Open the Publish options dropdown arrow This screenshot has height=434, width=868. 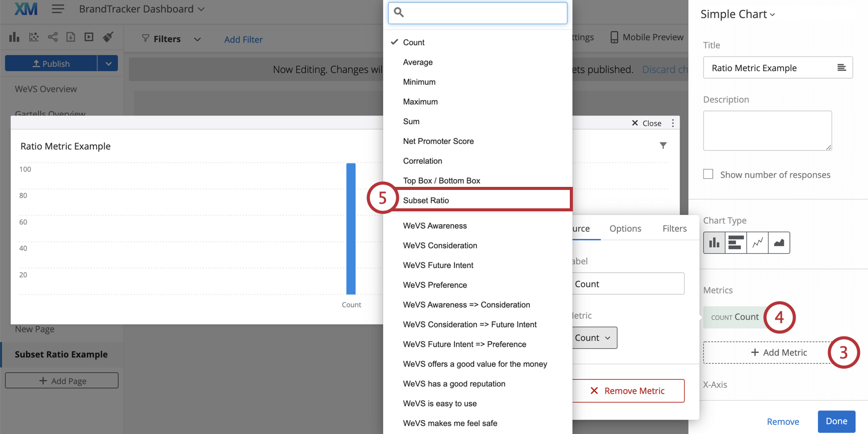point(108,63)
